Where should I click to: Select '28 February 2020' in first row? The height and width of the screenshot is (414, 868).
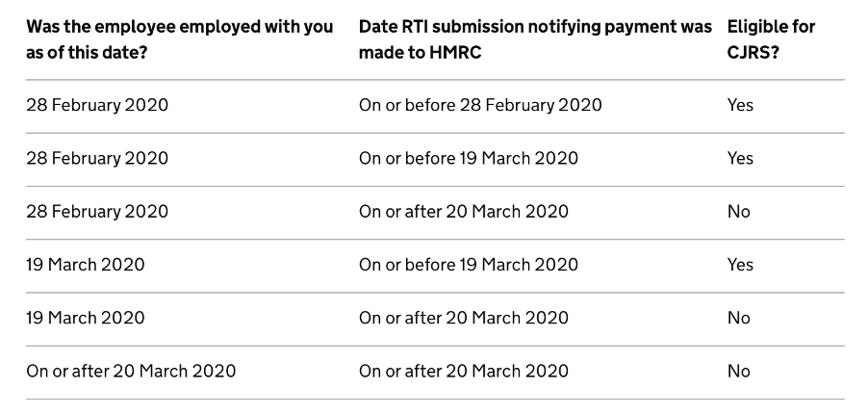tap(97, 105)
